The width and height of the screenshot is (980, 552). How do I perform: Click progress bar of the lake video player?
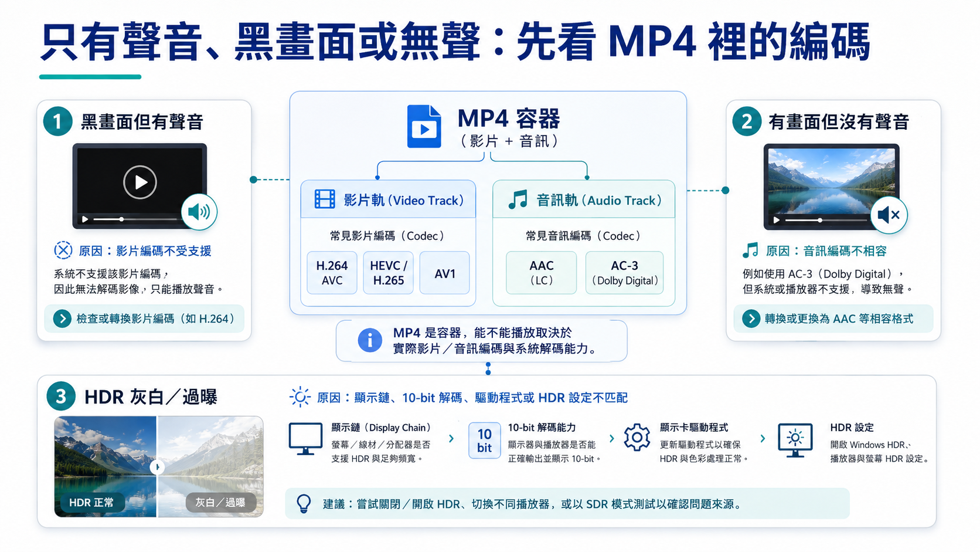(x=826, y=220)
